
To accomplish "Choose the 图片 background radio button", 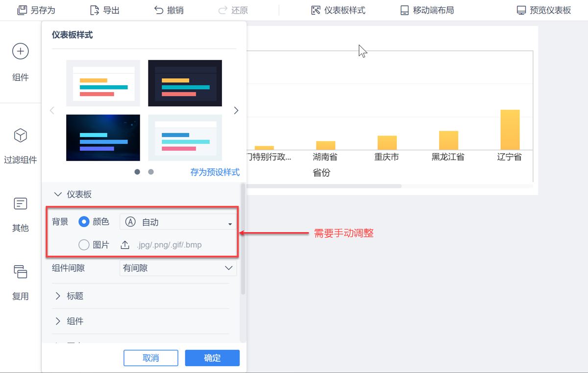I will (x=84, y=245).
